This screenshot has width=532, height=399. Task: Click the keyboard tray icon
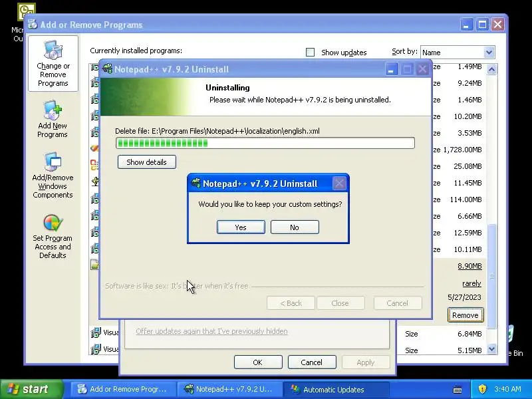pos(458,390)
